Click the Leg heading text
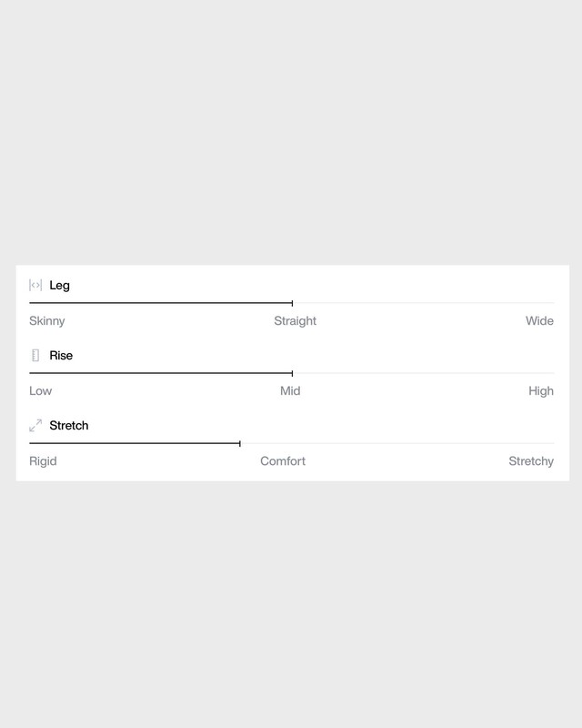Screen dimensions: 582x728 click(59, 286)
